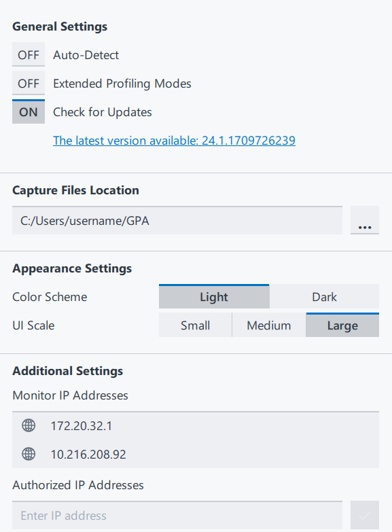Open the latest version available link
The height and width of the screenshot is (532, 392).
click(x=174, y=141)
